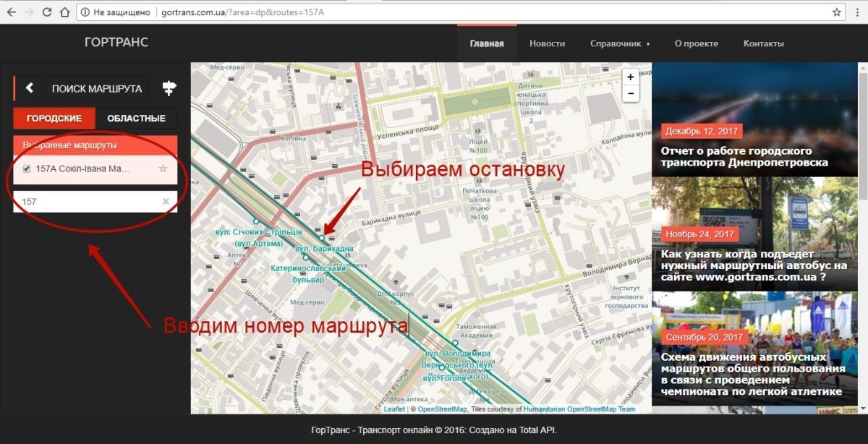Collapse the sidebar with the left chevron
Viewport: 868px width, 444px height.
(29, 87)
